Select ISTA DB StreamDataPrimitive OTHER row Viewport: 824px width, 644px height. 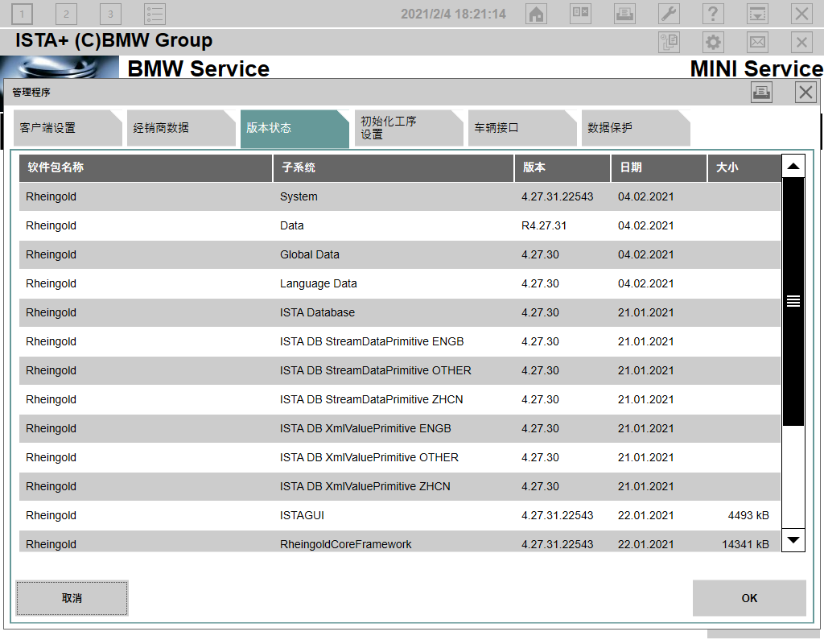400,370
